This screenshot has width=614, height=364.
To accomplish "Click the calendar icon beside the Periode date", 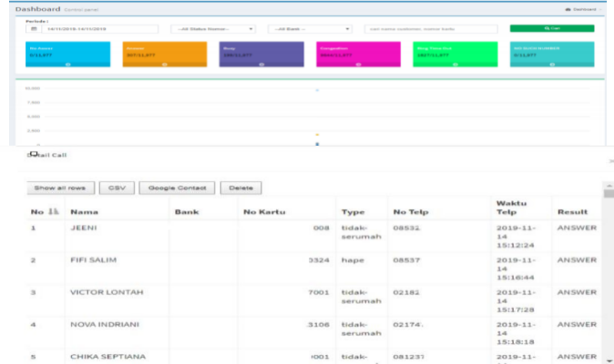I will pos(34,29).
